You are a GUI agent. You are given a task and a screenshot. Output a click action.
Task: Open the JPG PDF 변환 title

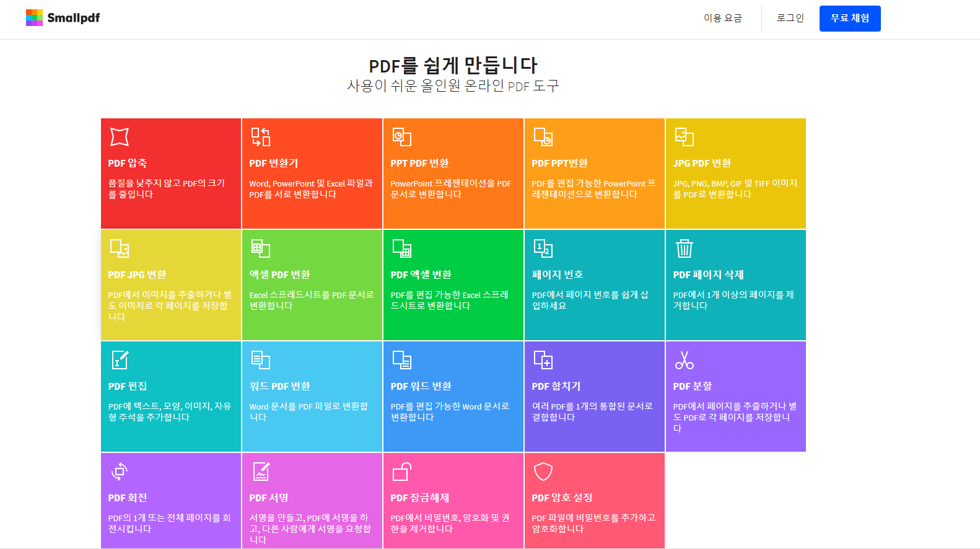tap(702, 163)
